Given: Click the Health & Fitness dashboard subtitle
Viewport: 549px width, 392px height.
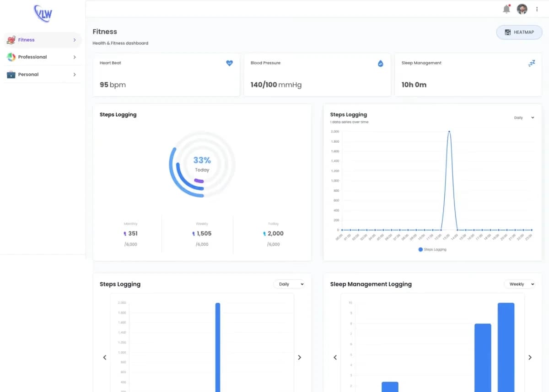Looking at the screenshot, I should point(120,43).
